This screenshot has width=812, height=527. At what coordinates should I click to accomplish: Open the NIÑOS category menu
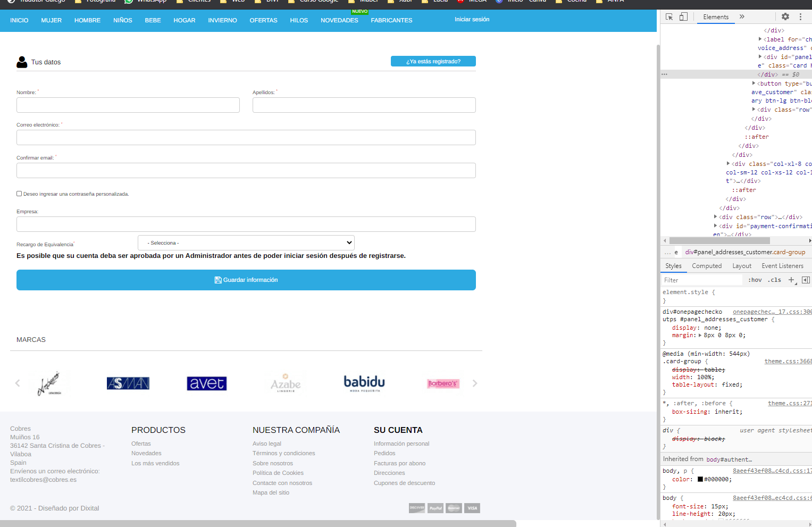pyautogui.click(x=123, y=20)
